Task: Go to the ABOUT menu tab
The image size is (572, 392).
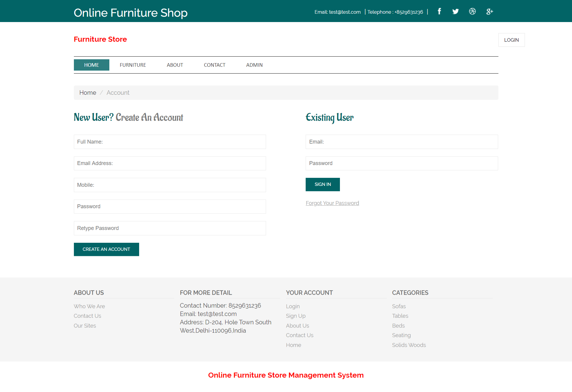Action: 175,65
